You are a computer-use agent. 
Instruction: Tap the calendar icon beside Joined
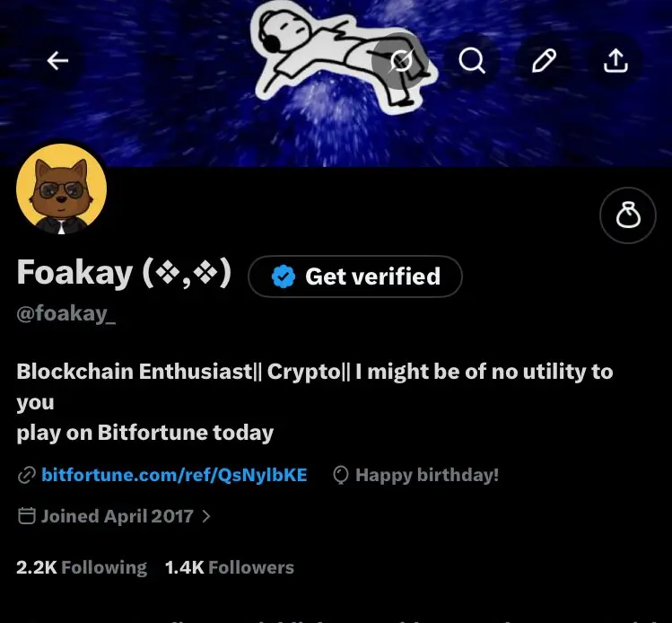(x=27, y=516)
